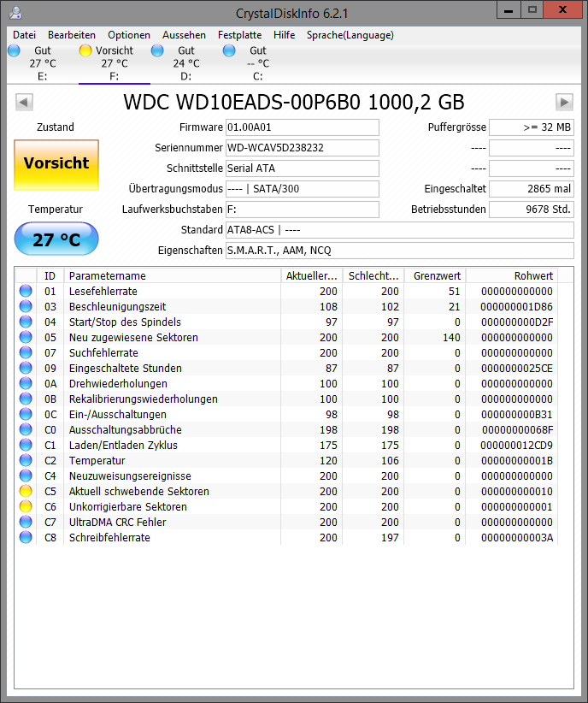Viewport: 588px width, 703px height.
Task: Select the Neu zugewiesene Sektoren name
Action: point(133,338)
